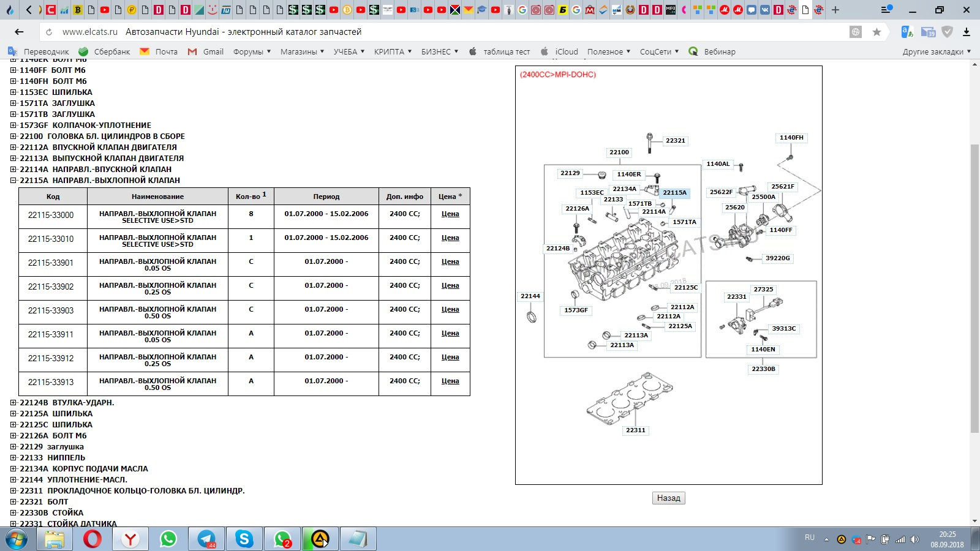Expand the КРИПТА bookmarks folder
Viewport: 980px width, 551px height.
[393, 51]
